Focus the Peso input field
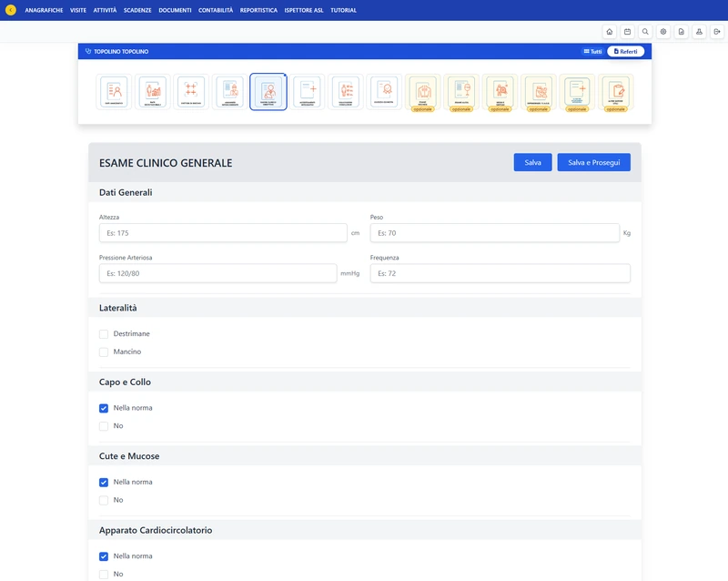 494,233
